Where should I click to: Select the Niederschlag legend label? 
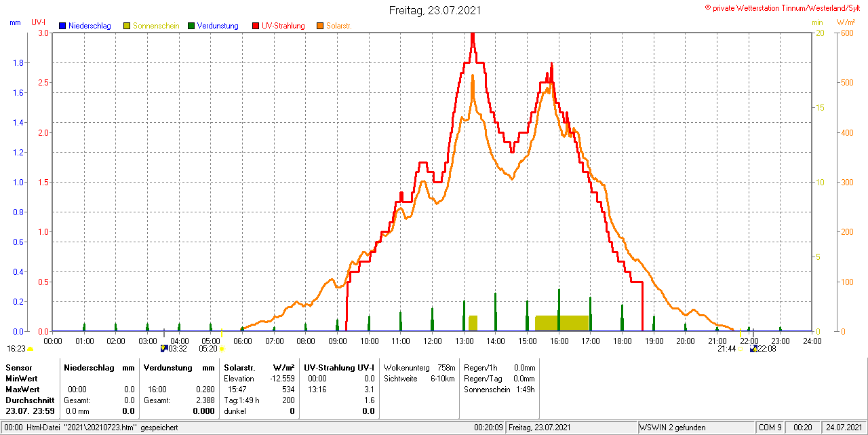tap(90, 26)
